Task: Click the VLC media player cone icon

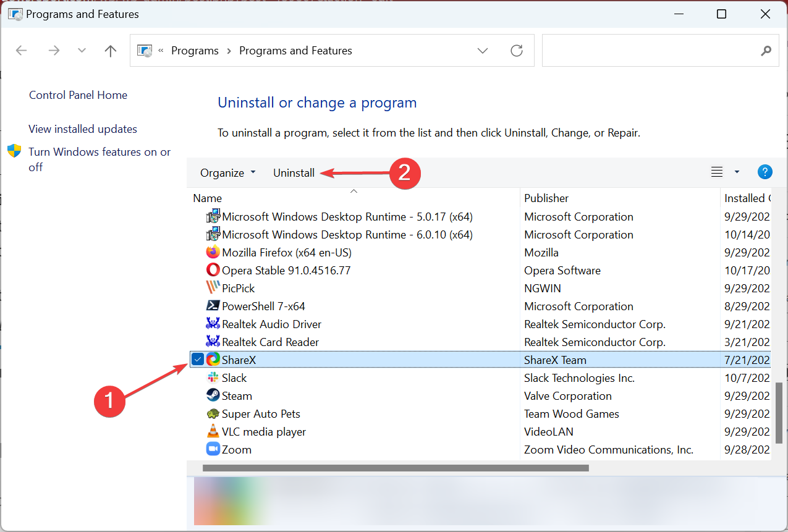Action: (213, 432)
